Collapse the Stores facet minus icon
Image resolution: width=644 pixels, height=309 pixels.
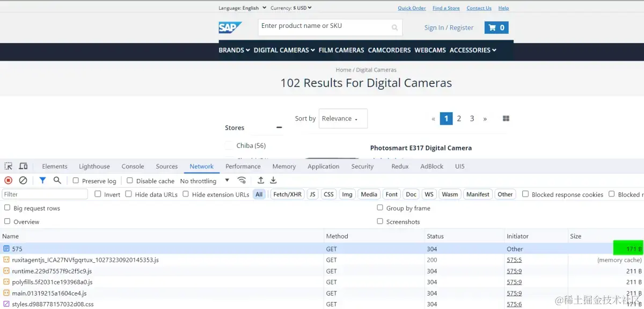tap(279, 127)
